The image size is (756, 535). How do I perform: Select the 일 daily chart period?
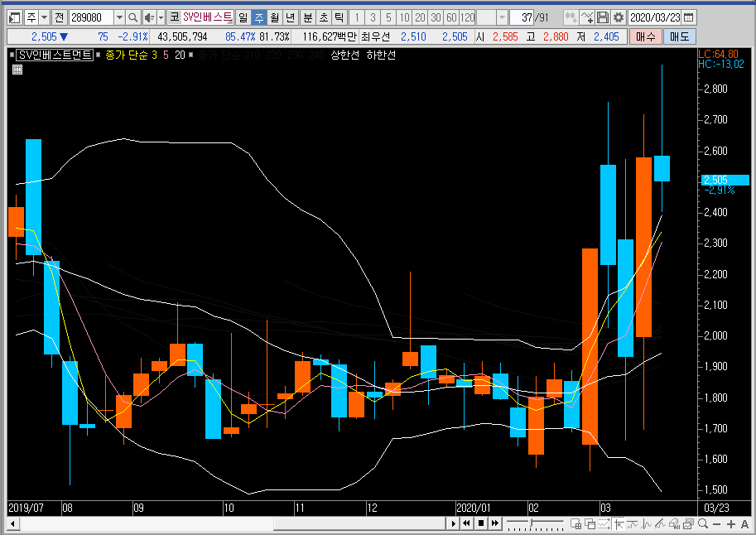243,18
